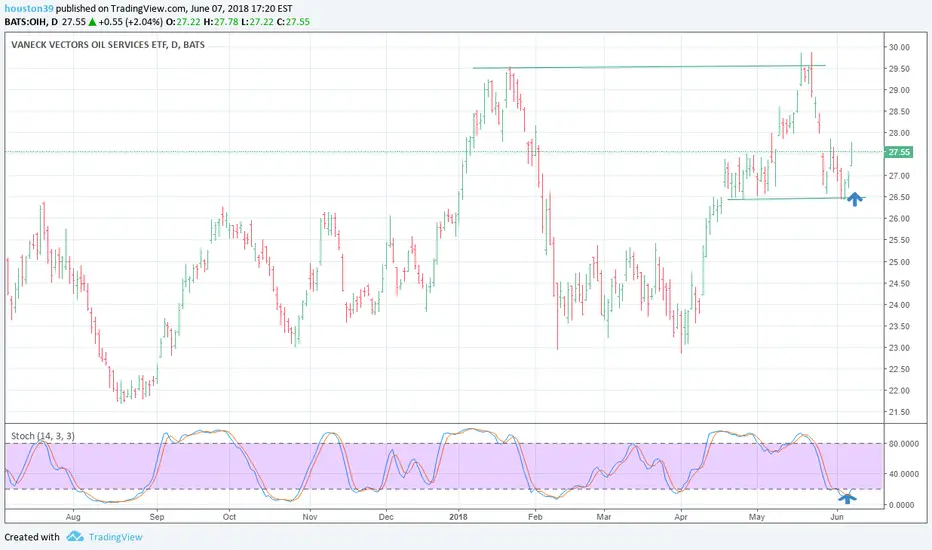Click the 30.00 price axis label

(x=899, y=48)
